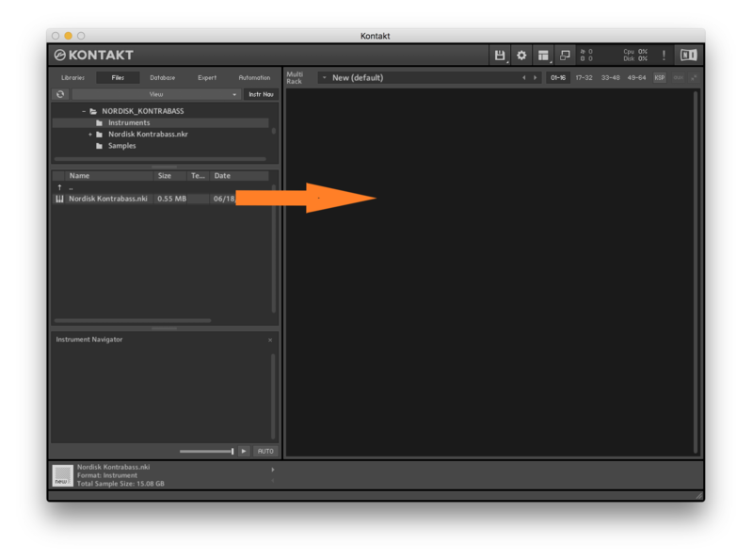Expand the Nordisk Kontrabass.nkr tree node
The image size is (753, 560).
pos(89,135)
